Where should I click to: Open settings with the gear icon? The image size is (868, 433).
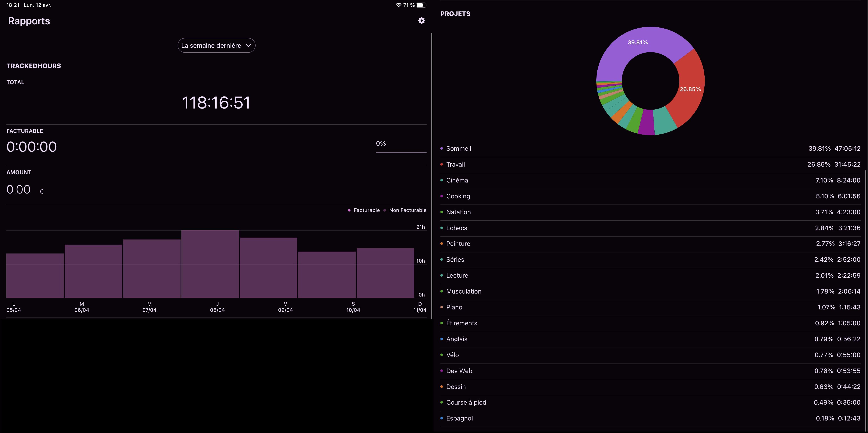pyautogui.click(x=421, y=21)
